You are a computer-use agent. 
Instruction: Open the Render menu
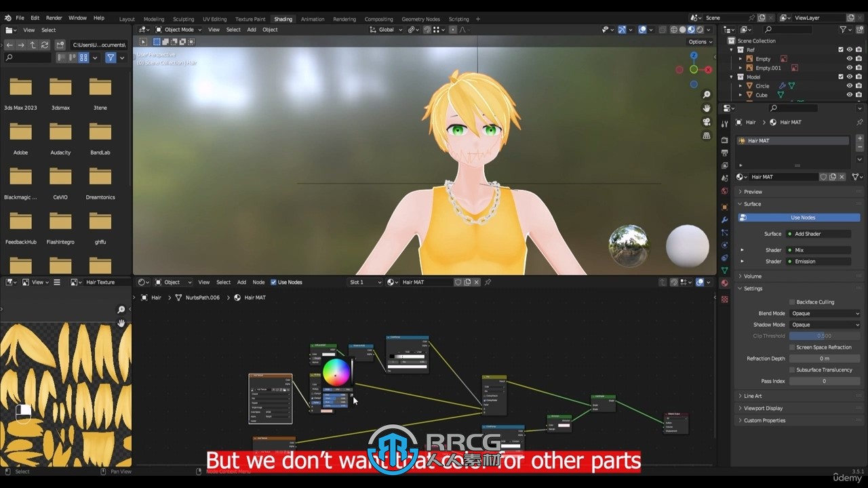pyautogui.click(x=54, y=18)
